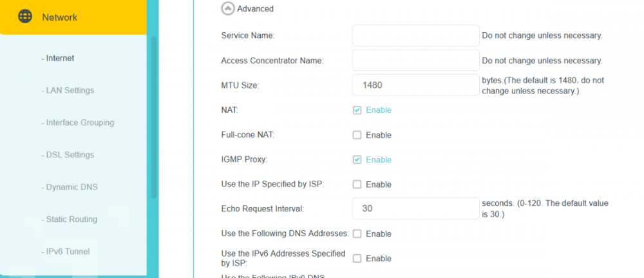Check Use the Following DNS Addresses
The image size is (644, 278).
coord(357,233)
